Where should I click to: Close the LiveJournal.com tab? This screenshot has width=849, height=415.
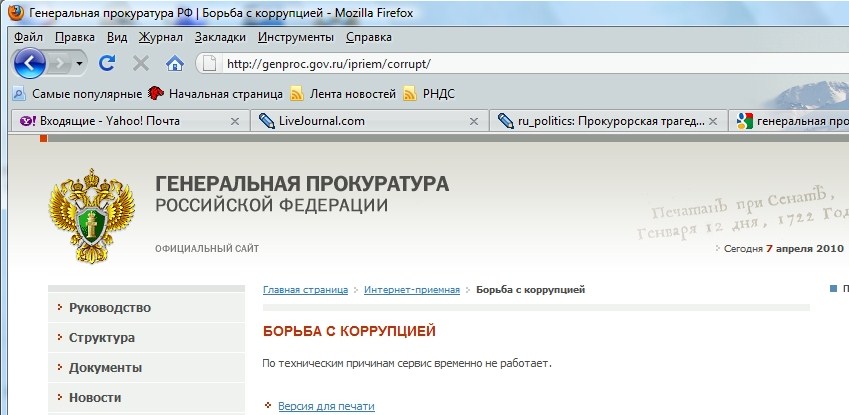(475, 121)
